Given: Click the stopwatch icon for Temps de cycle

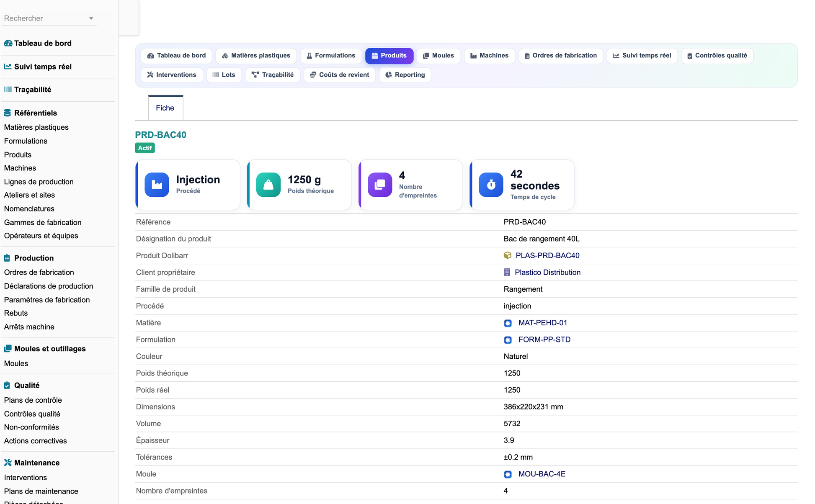Looking at the screenshot, I should coord(491,185).
